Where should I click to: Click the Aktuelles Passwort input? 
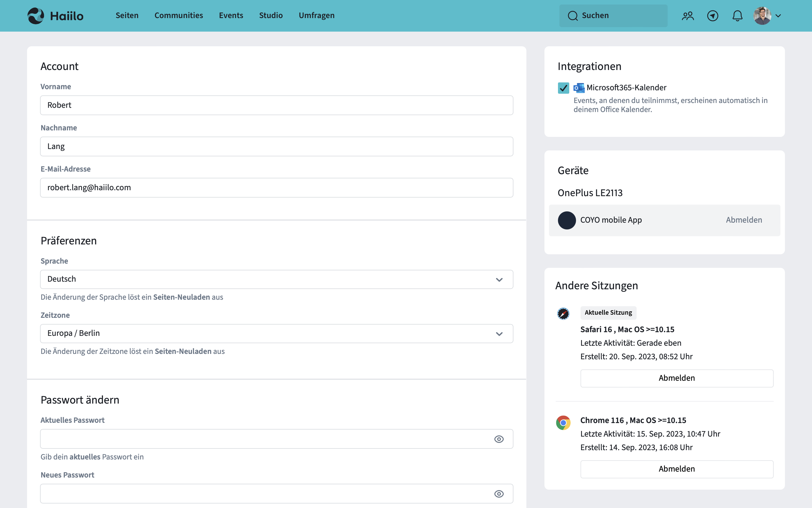tap(277, 439)
